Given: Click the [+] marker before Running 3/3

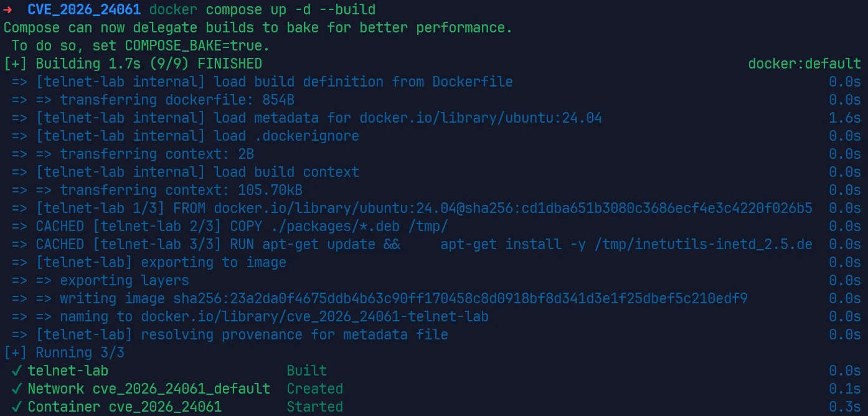Looking at the screenshot, I should pyautogui.click(x=16, y=352).
